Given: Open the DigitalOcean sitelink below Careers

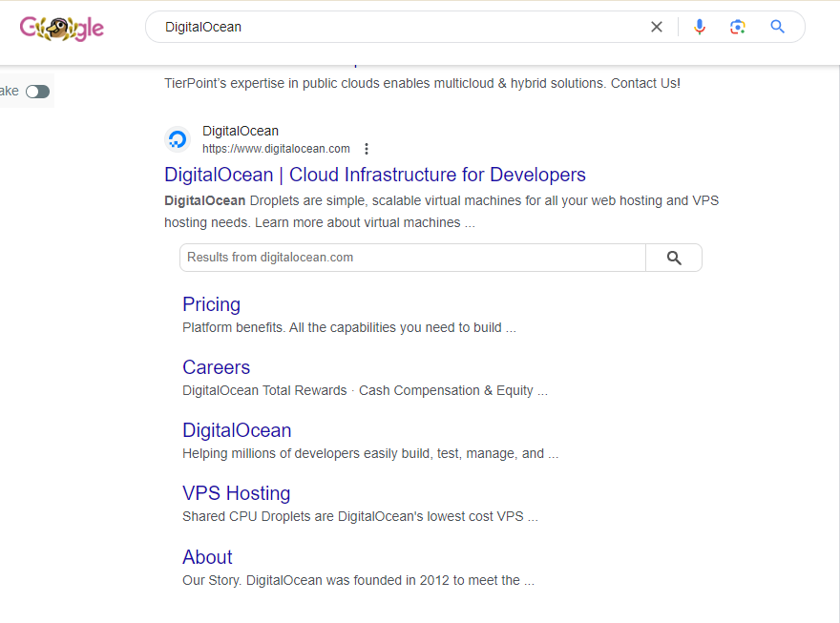Looking at the screenshot, I should 237,430.
